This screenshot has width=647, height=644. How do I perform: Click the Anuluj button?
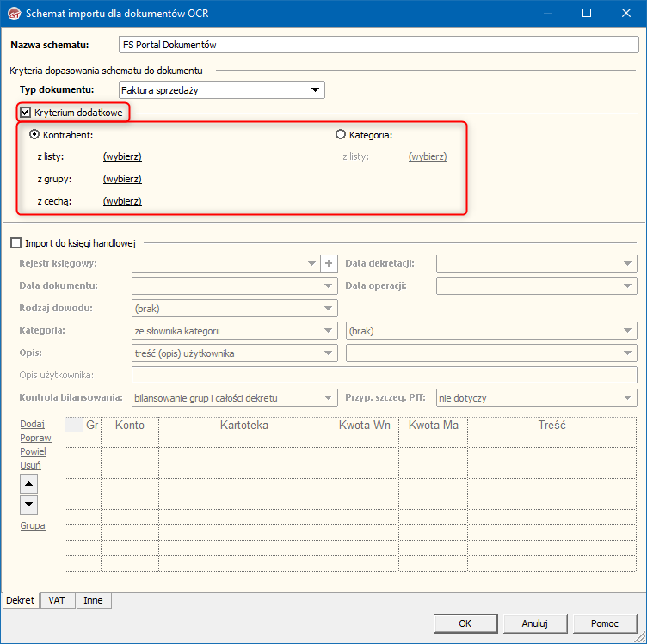tap(535, 623)
